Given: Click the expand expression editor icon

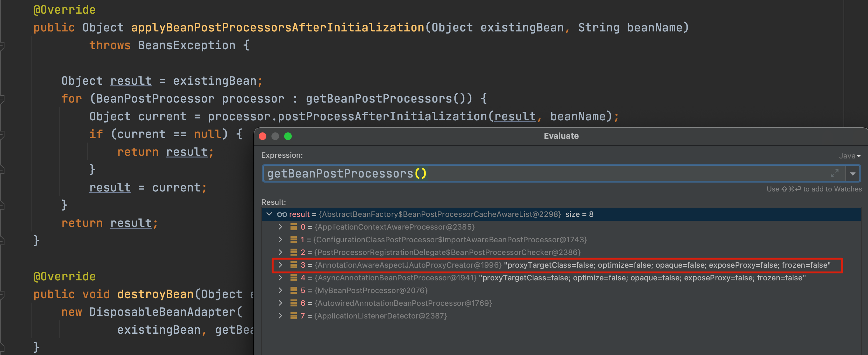Looking at the screenshot, I should tap(835, 173).
